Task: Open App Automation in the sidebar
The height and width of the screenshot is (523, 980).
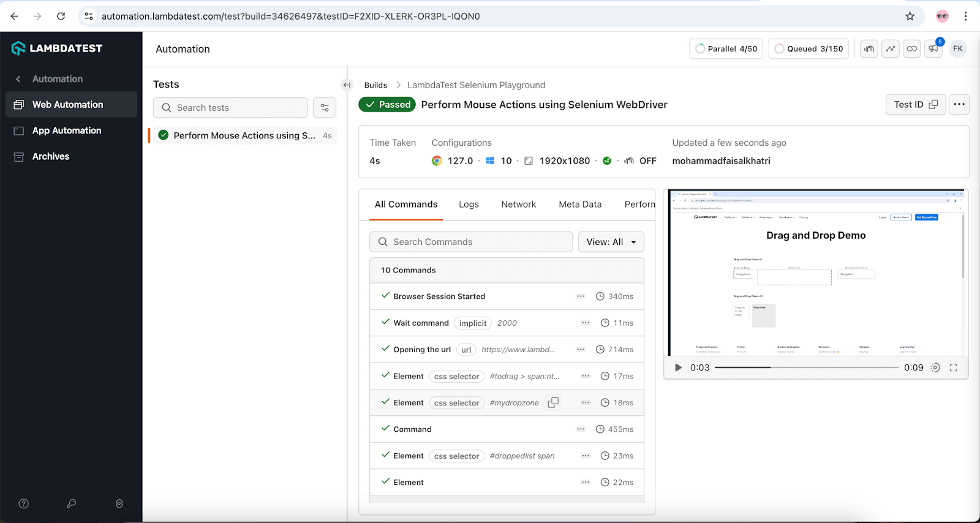Action: pos(67,130)
